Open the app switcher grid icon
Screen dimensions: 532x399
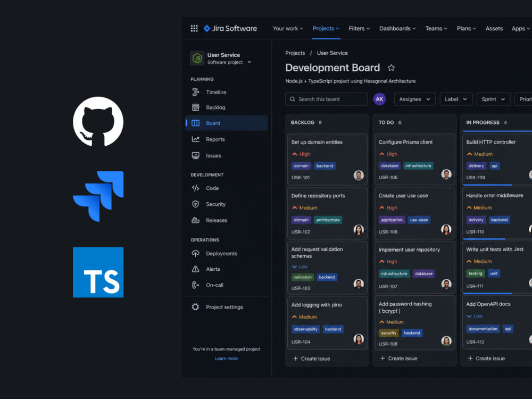(194, 29)
